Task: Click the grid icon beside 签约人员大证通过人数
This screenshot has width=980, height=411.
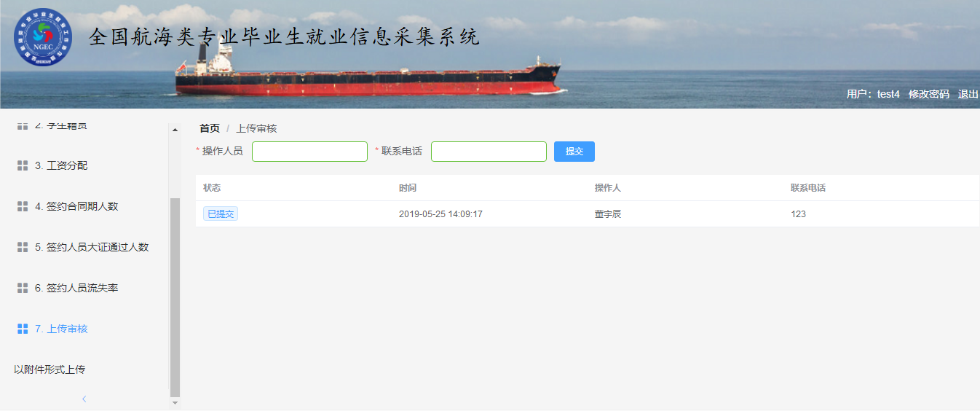Action: [23, 247]
